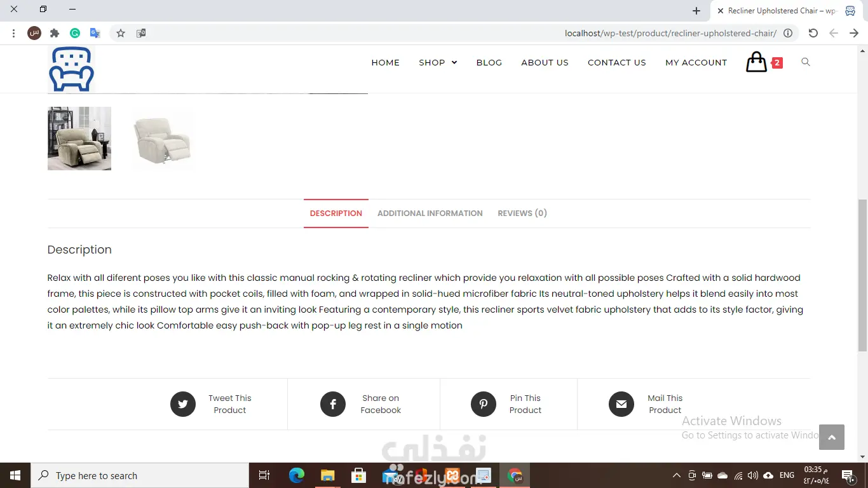Open the BLOG page
Viewport: 868px width, 488px height.
coord(489,62)
